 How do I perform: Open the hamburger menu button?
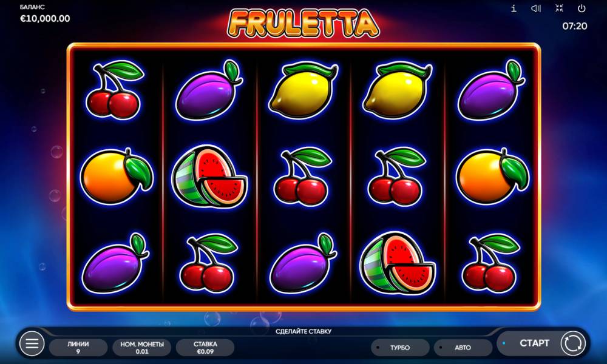pos(32,343)
